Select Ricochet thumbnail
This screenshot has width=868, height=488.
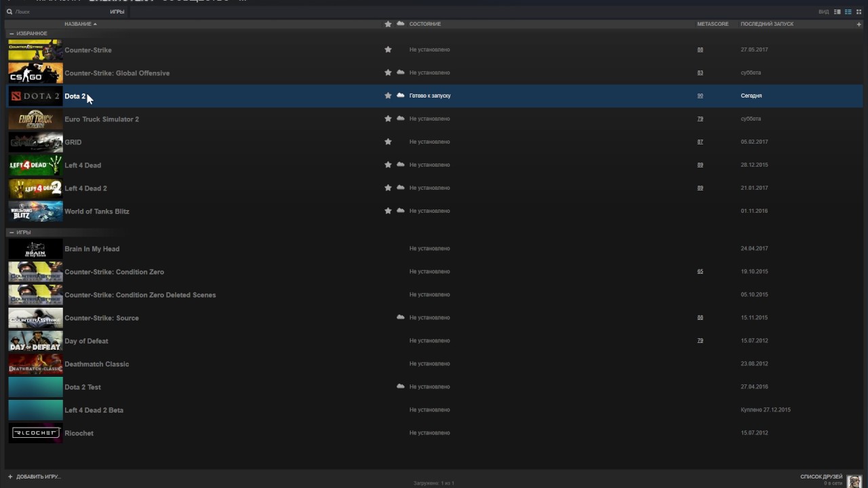[x=35, y=433]
